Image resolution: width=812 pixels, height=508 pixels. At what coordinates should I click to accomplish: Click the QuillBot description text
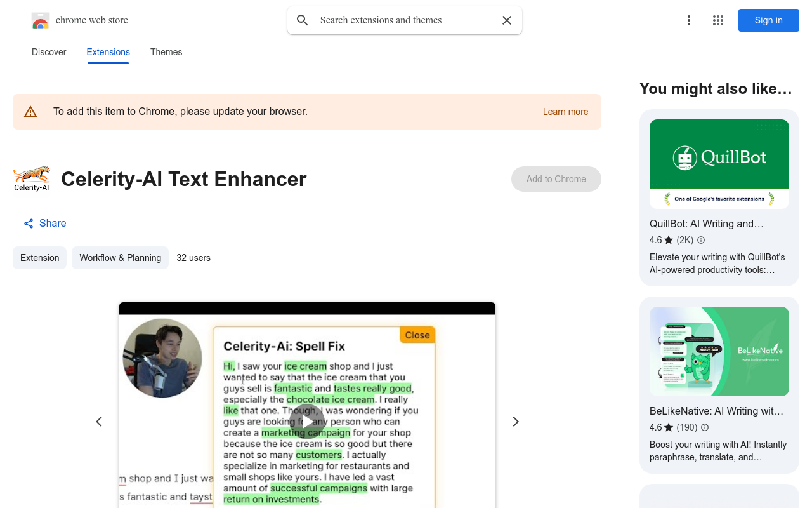[x=717, y=264]
